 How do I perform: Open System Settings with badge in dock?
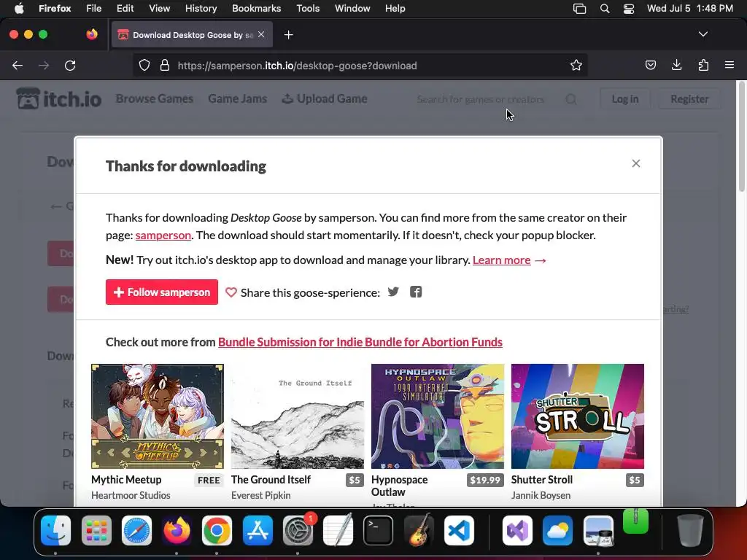(298, 530)
